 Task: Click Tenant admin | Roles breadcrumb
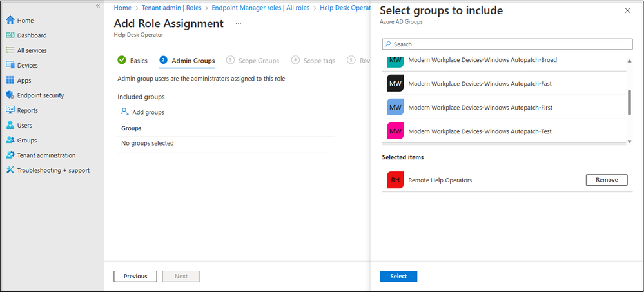click(171, 8)
